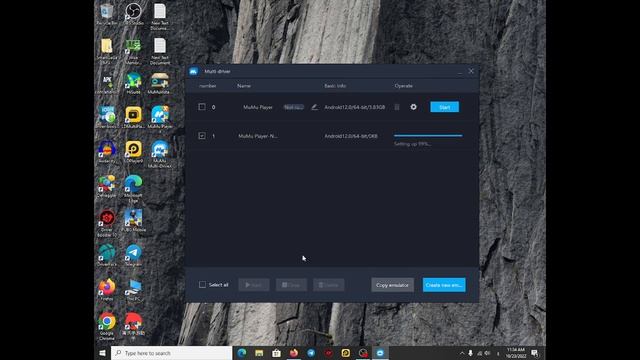The height and width of the screenshot is (360, 640).
Task: Open settings gear for MuMu Player instance 0
Action: (413, 107)
